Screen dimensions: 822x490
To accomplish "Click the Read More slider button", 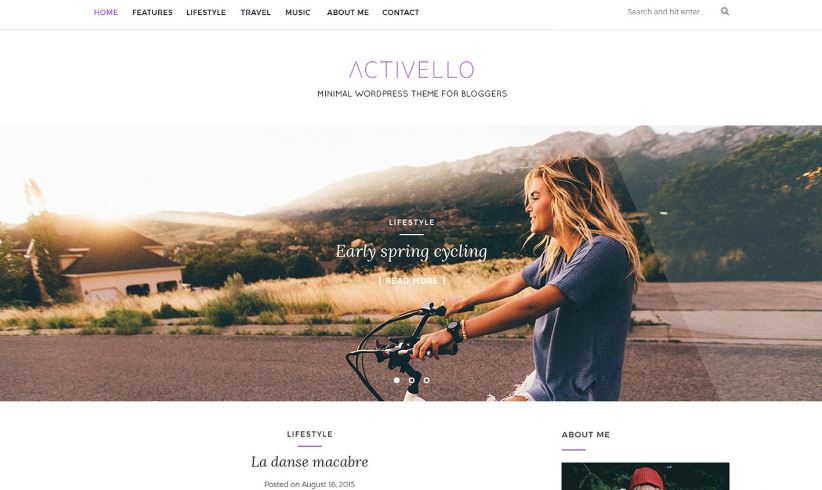I will [412, 281].
